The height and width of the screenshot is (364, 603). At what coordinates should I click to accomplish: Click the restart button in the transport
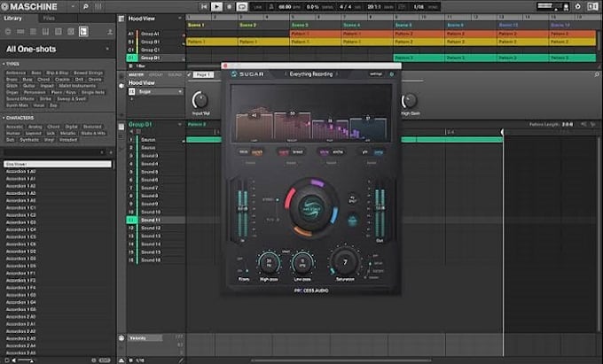[204, 6]
